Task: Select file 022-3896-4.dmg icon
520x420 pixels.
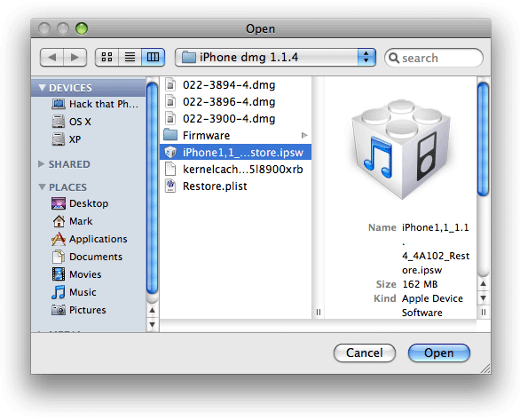Action: pos(170,101)
